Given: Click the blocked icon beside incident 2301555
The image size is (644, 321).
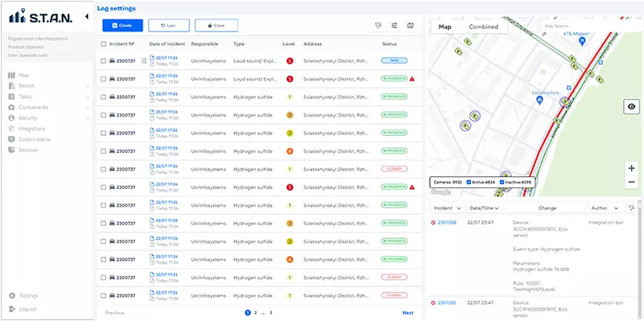Looking at the screenshot, I should tap(433, 303).
